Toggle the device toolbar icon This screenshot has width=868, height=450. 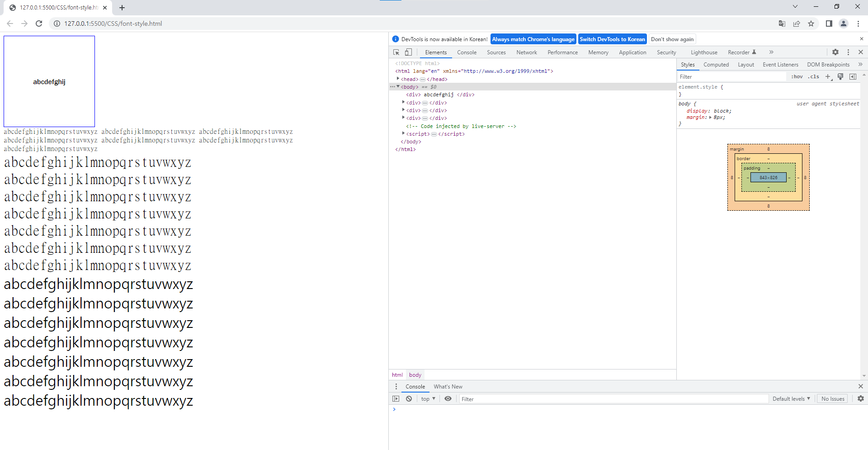click(x=408, y=52)
